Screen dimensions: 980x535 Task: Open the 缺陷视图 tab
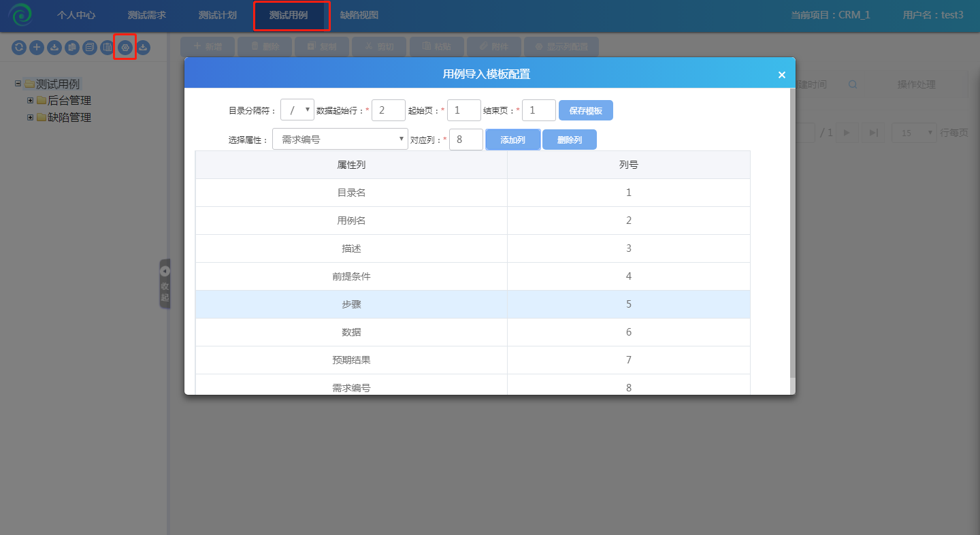(x=359, y=15)
